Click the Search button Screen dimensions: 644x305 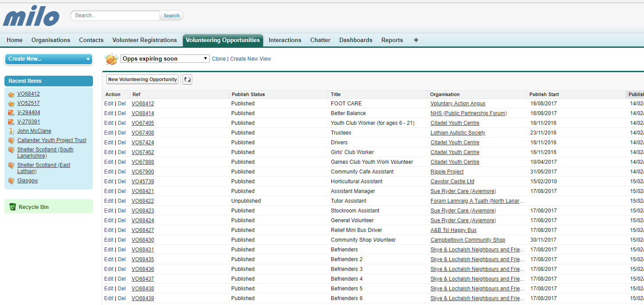[x=171, y=15]
